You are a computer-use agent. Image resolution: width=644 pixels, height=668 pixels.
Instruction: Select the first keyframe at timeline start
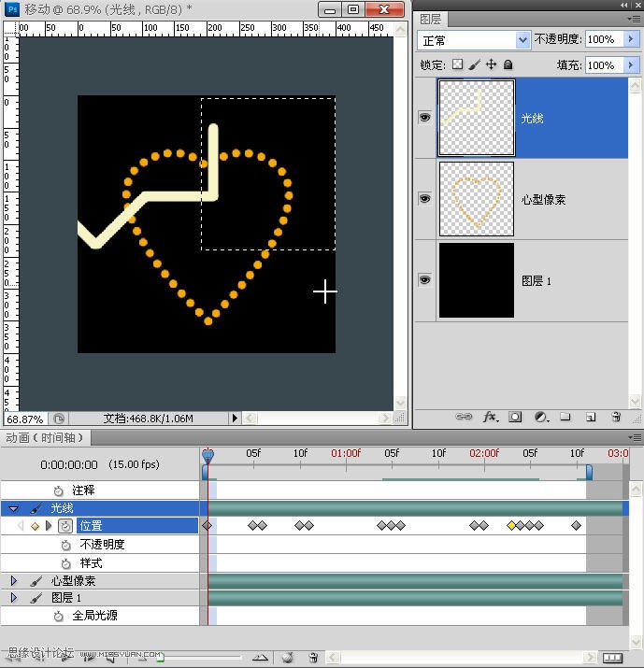click(x=208, y=526)
